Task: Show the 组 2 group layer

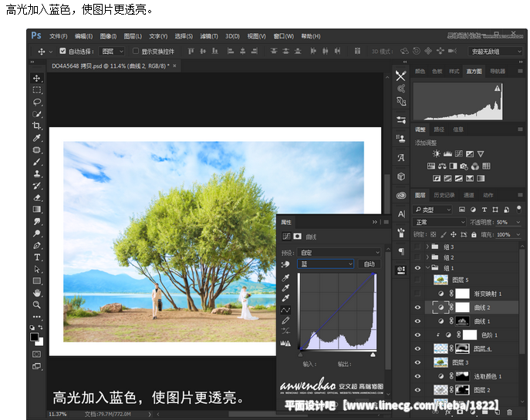Action: click(x=418, y=257)
